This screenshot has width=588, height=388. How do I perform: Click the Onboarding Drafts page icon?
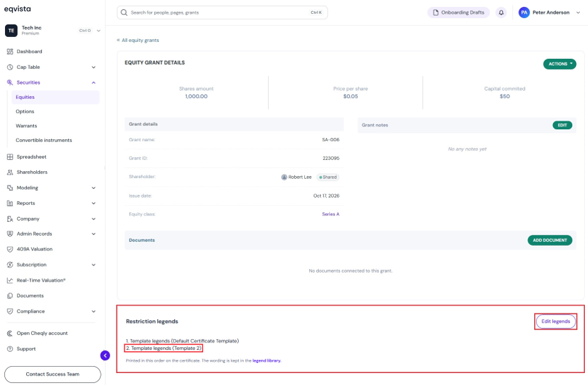coord(435,13)
